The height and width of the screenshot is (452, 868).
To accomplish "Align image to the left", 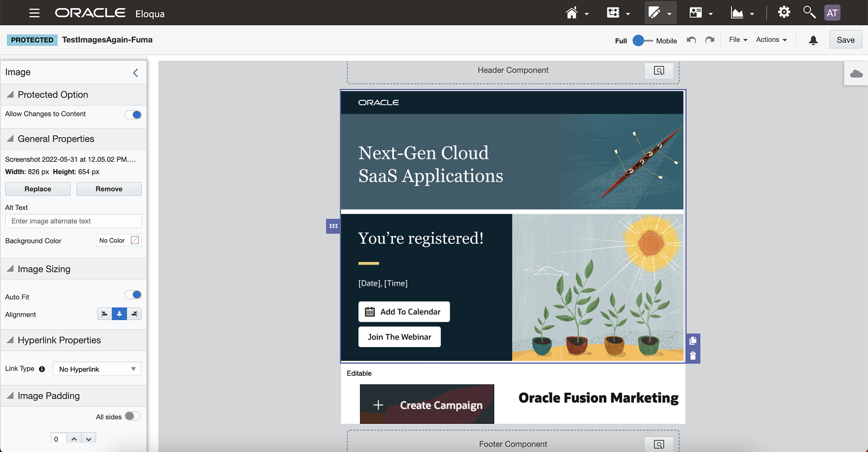I will click(x=104, y=314).
